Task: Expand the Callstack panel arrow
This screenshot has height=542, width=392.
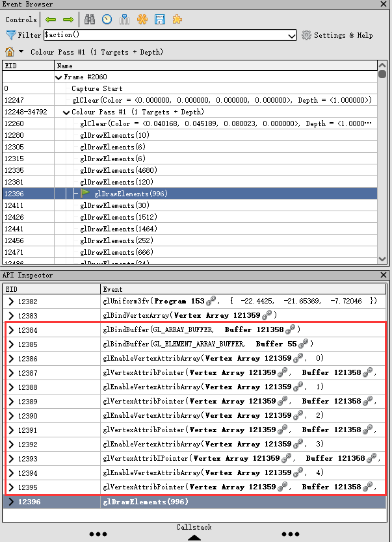Action: tap(194, 537)
